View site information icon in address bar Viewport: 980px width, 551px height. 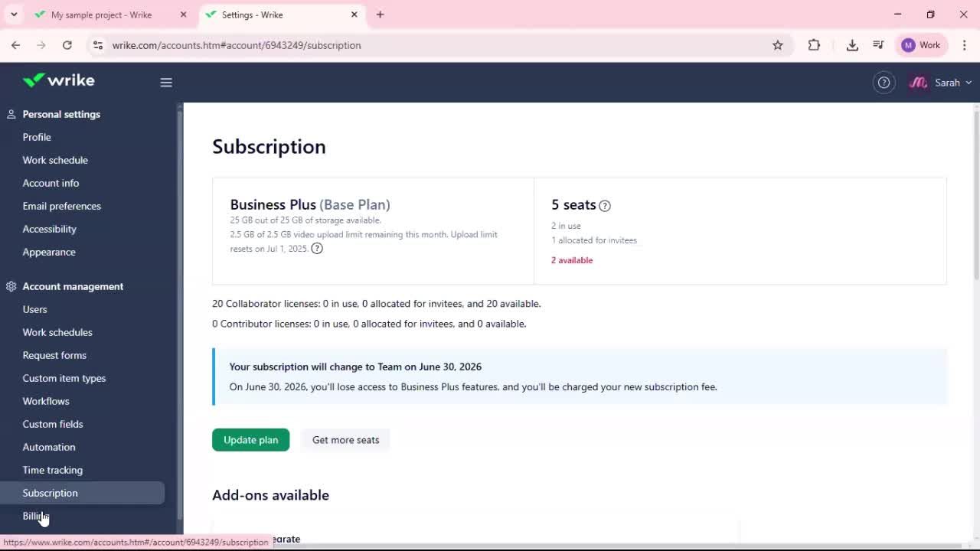98,45
